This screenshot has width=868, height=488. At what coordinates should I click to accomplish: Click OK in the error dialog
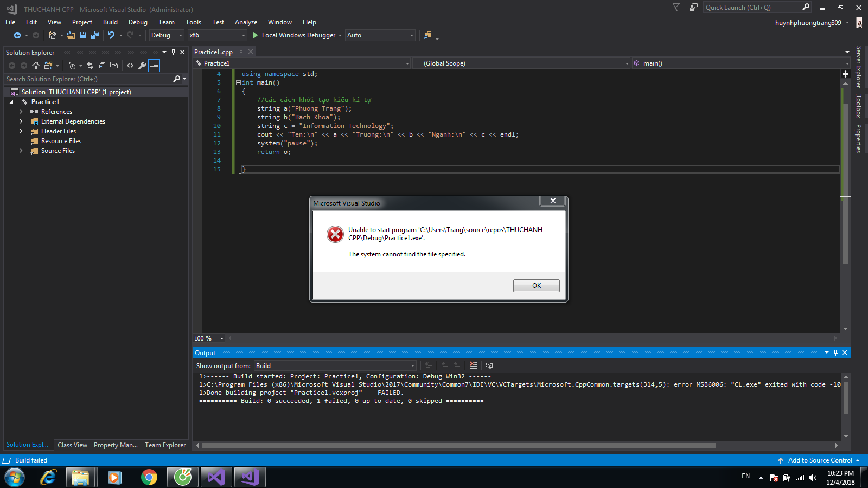[536, 286]
